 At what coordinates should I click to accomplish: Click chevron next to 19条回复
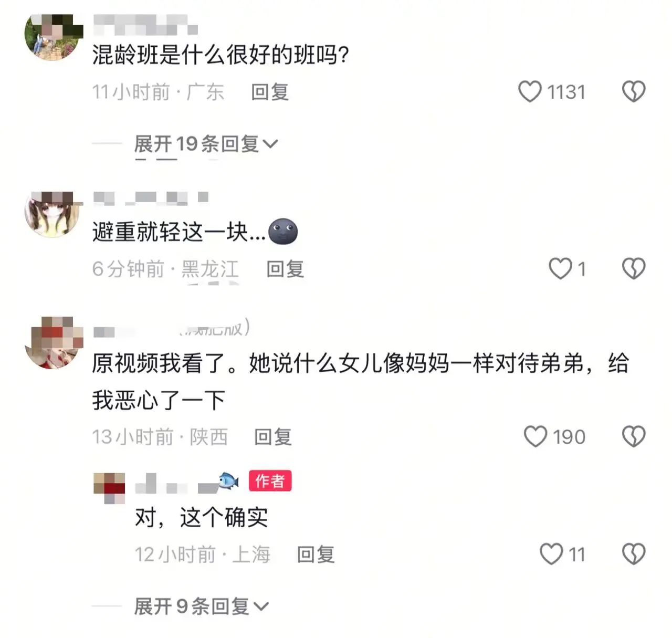(270, 144)
